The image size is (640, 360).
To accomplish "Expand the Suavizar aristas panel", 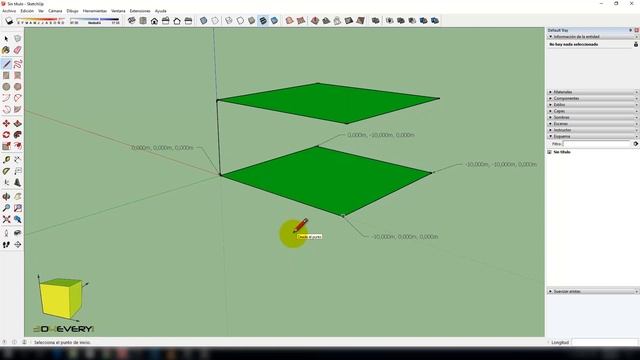I will coord(593,291).
